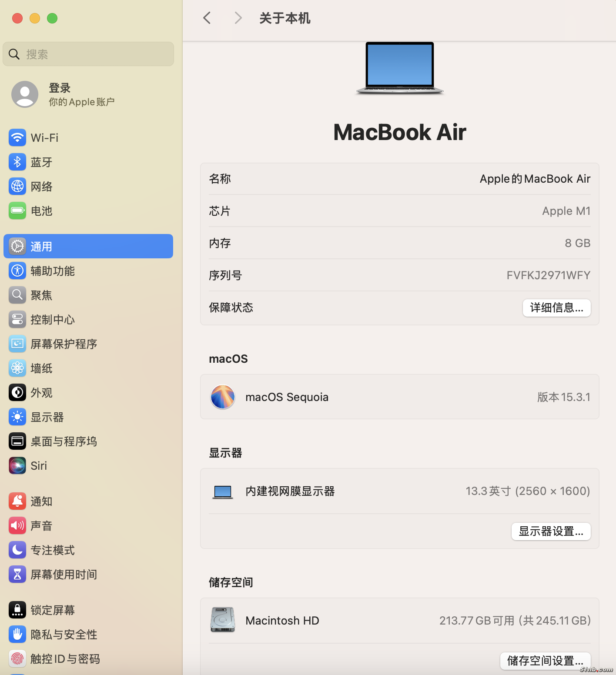Open 网络 settings

coord(41,186)
